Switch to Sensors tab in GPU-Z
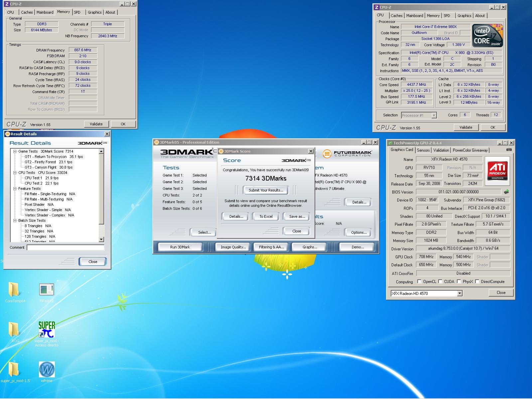Viewport: 532px width, 399px height. pyautogui.click(x=423, y=150)
